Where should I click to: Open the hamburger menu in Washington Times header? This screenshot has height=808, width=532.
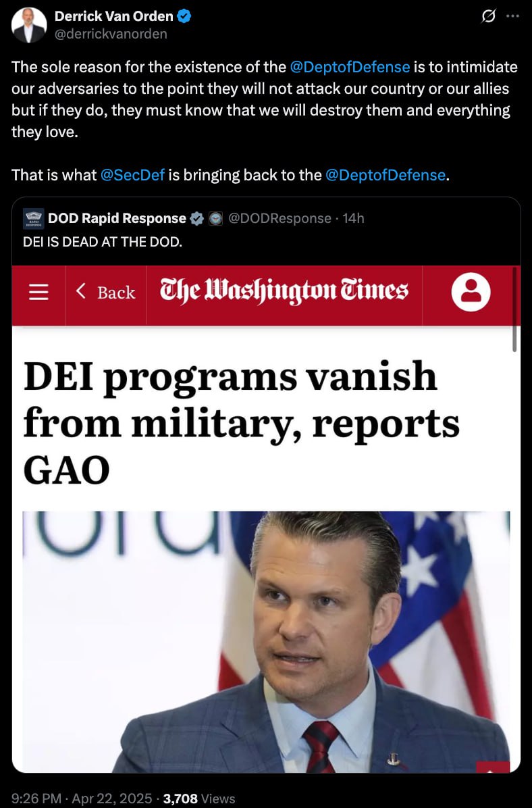tap(38, 292)
